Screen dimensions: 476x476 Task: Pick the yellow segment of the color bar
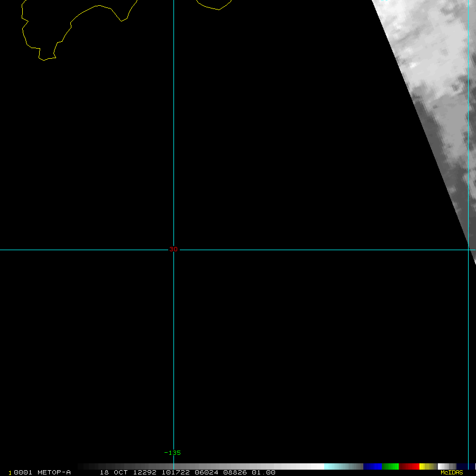point(425,466)
